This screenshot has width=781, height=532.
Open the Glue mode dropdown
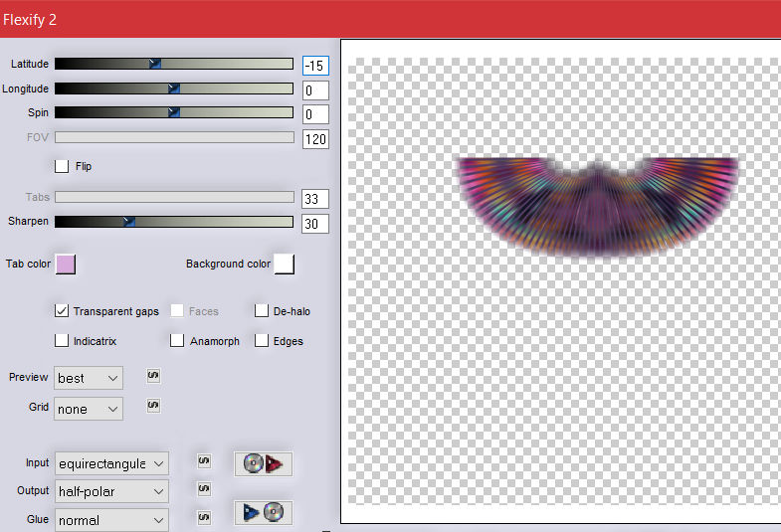tap(111, 520)
